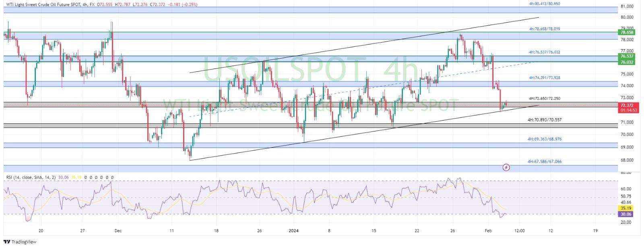The image size is (644, 248).
Task: Open the purple lightning event marker
Action: pos(506,167)
